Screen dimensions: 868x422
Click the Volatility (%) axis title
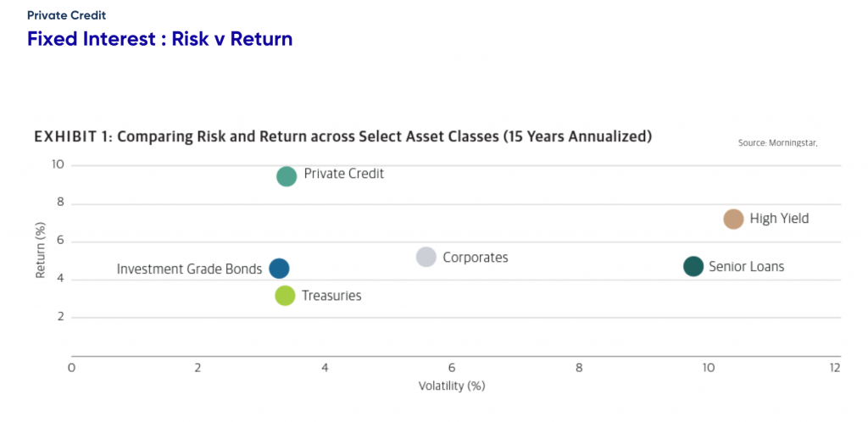click(x=452, y=386)
